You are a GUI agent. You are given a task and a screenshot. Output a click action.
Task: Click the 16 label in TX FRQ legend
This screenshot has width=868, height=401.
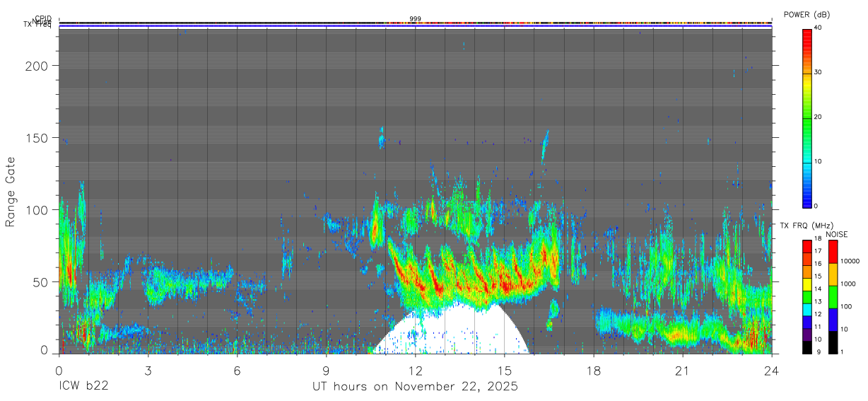click(x=818, y=263)
